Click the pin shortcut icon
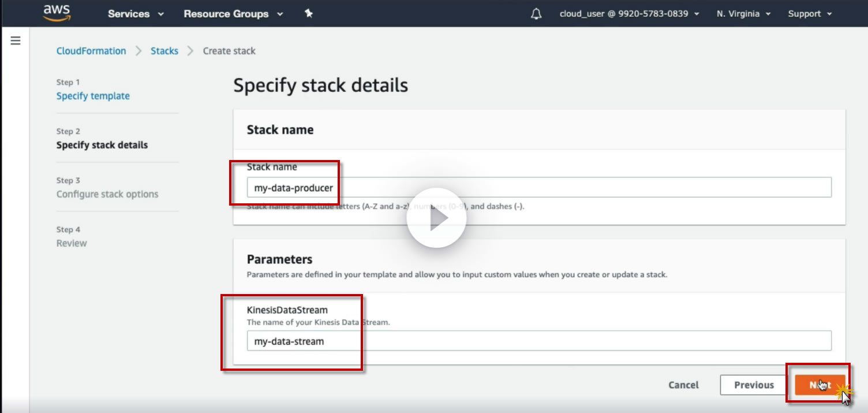Screen dimensions: 868x413 [309, 14]
